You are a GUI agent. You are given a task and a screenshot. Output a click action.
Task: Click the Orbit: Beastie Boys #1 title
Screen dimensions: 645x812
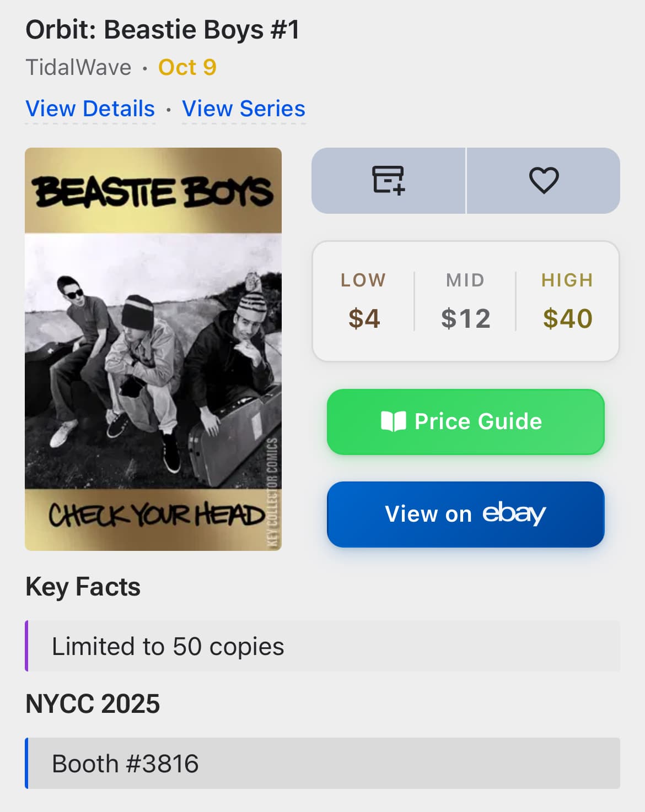click(163, 30)
